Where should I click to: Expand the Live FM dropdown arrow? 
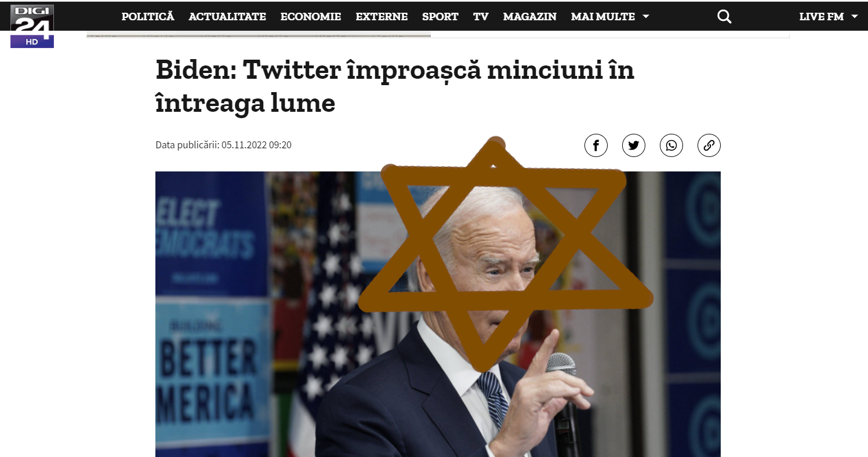pyautogui.click(x=854, y=17)
